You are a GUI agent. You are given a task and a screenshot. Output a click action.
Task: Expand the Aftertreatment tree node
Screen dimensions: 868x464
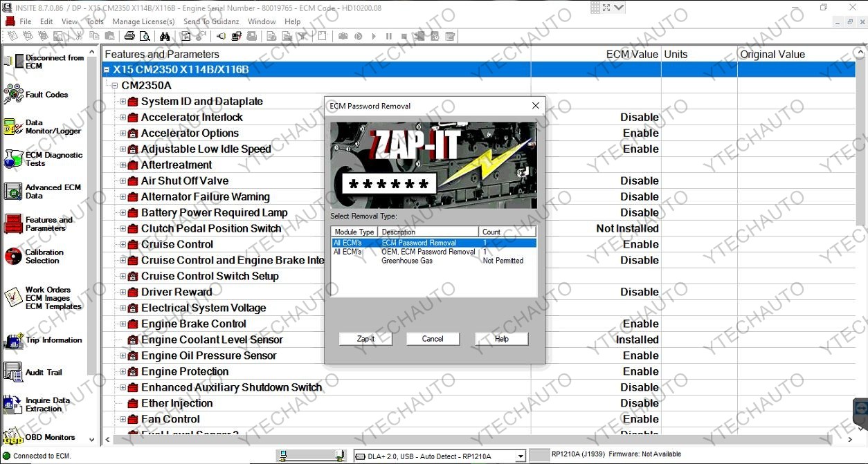tap(123, 165)
